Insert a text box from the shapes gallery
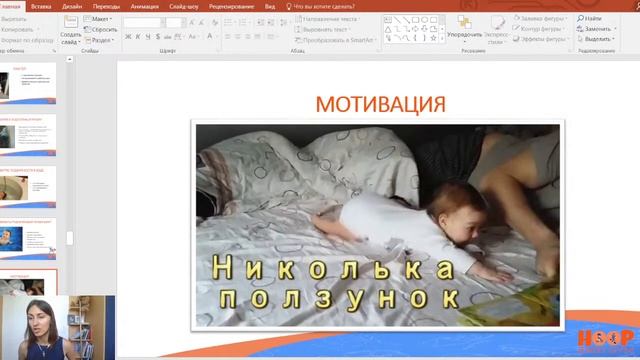Viewport: 640px width, 360px height. pyautogui.click(x=388, y=20)
